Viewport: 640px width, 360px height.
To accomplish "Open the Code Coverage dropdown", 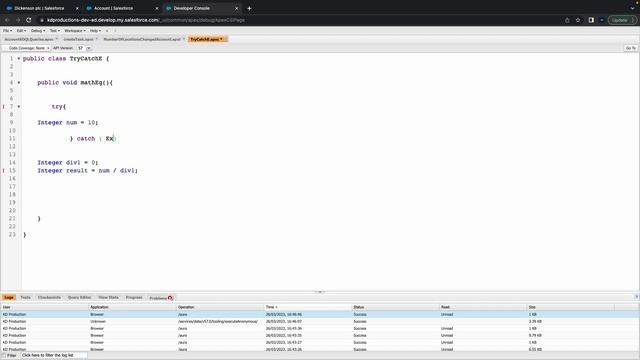I will (27, 48).
